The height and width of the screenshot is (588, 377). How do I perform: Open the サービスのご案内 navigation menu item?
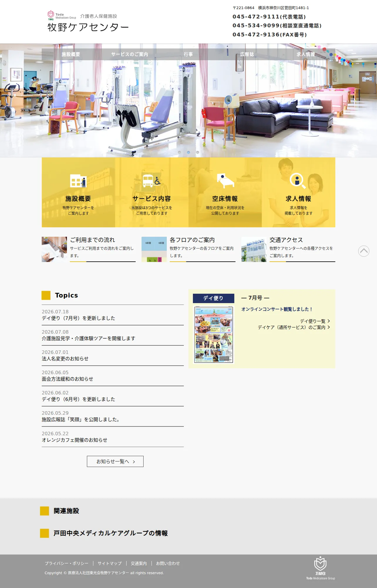(x=129, y=54)
